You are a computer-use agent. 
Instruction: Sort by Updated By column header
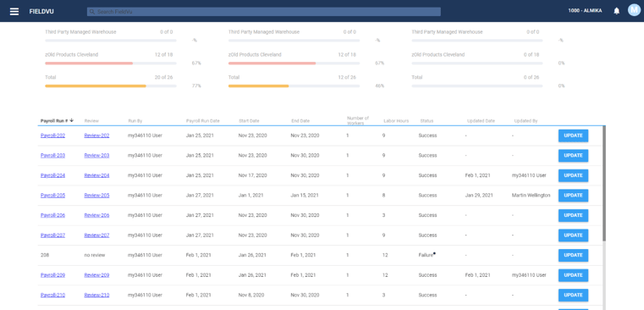[526, 121]
